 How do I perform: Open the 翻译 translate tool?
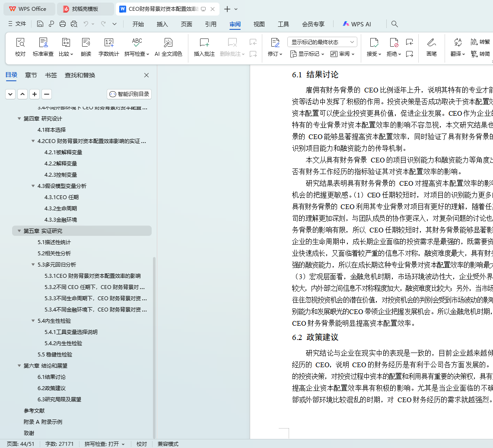click(458, 47)
